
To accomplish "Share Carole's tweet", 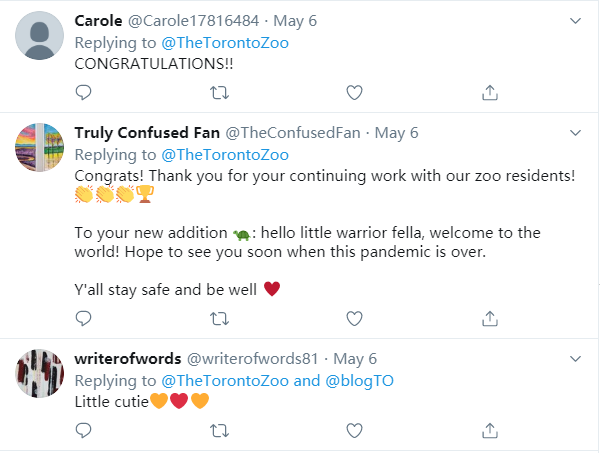I will (490, 92).
